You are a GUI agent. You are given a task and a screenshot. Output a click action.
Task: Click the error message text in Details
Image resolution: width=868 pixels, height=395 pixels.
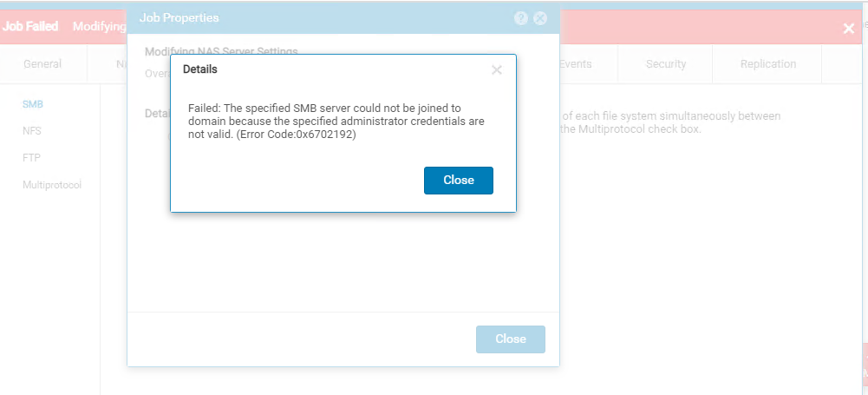coord(336,122)
